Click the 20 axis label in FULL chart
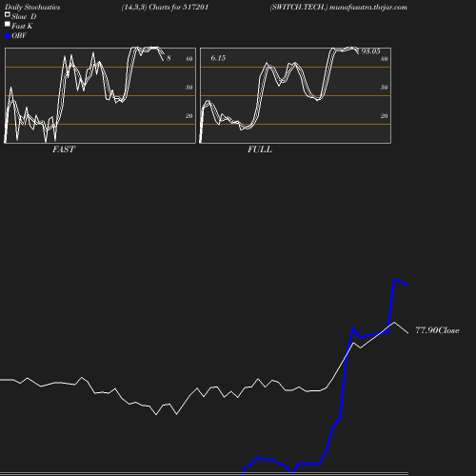 [x=385, y=116]
